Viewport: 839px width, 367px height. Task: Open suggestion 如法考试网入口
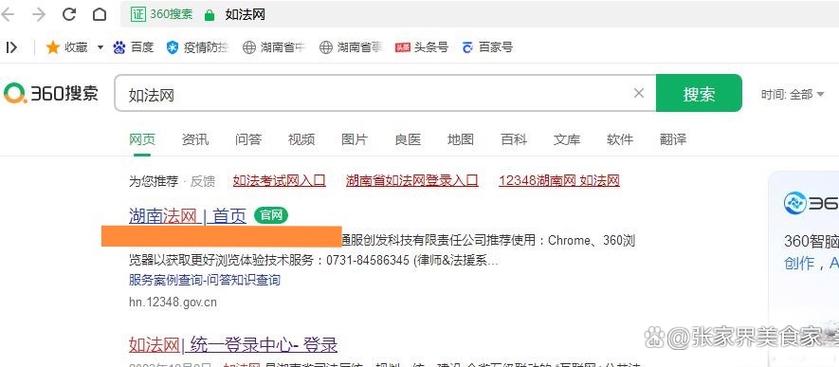(x=279, y=181)
